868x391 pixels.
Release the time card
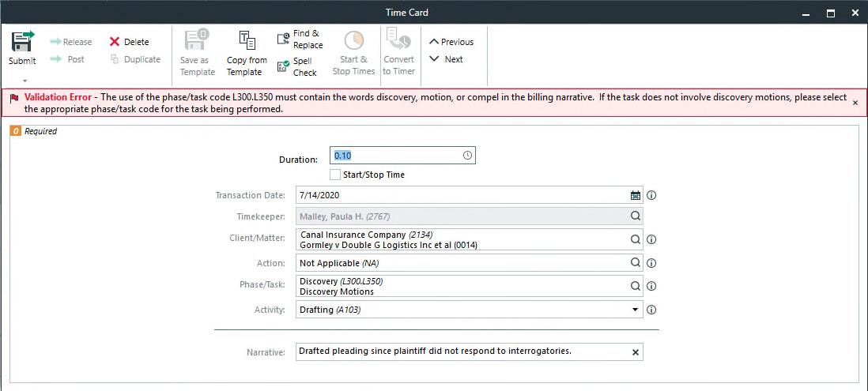[71, 42]
